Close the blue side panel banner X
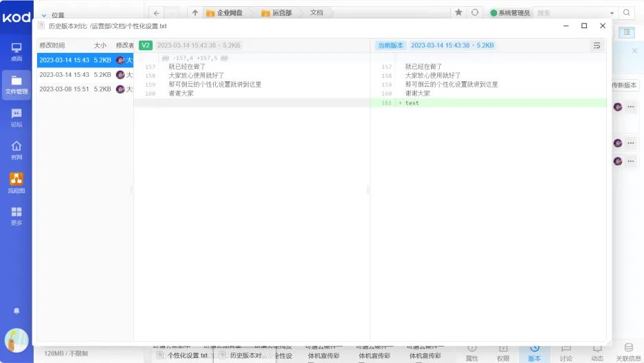This screenshot has height=363, width=644. 634,51
